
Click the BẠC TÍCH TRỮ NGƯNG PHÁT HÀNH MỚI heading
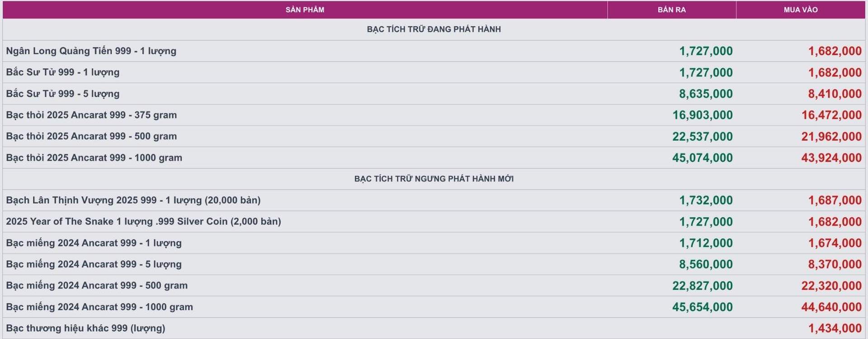point(434,179)
